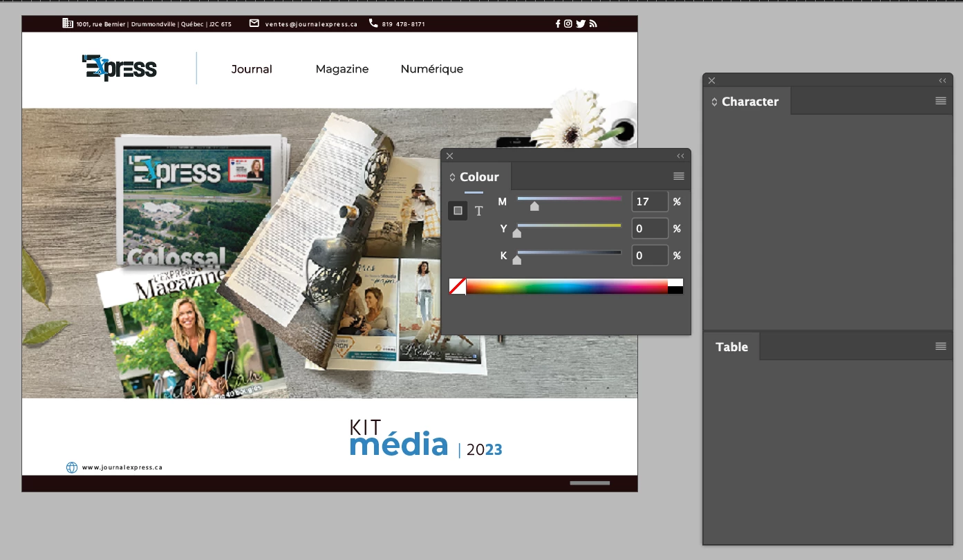The image size is (963, 560).
Task: Switch to the Table tab
Action: tap(731, 347)
